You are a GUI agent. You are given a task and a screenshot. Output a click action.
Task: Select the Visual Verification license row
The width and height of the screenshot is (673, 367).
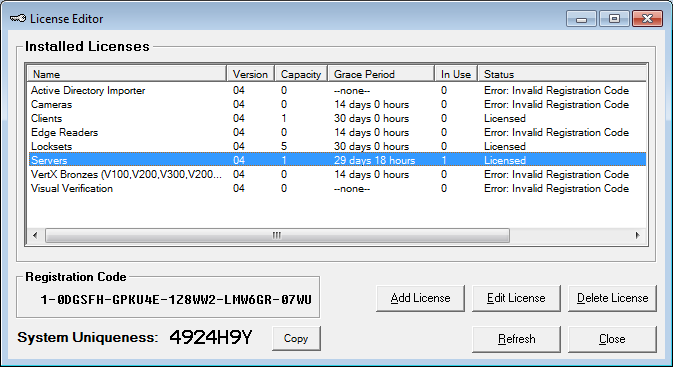click(337, 188)
